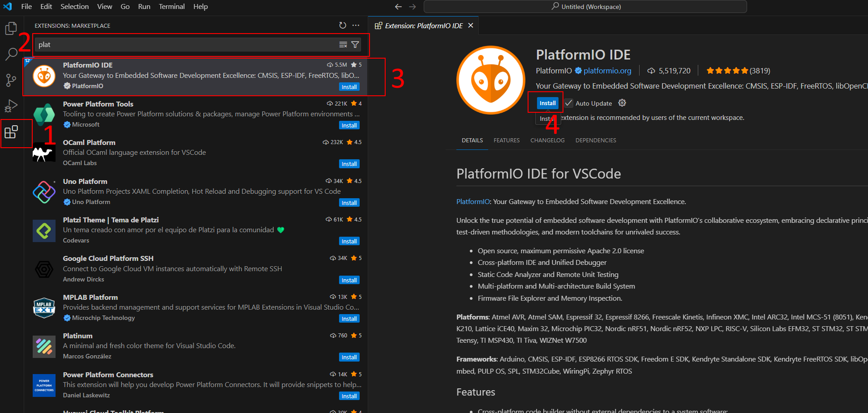
Task: Open the Selection menu
Action: coord(75,7)
